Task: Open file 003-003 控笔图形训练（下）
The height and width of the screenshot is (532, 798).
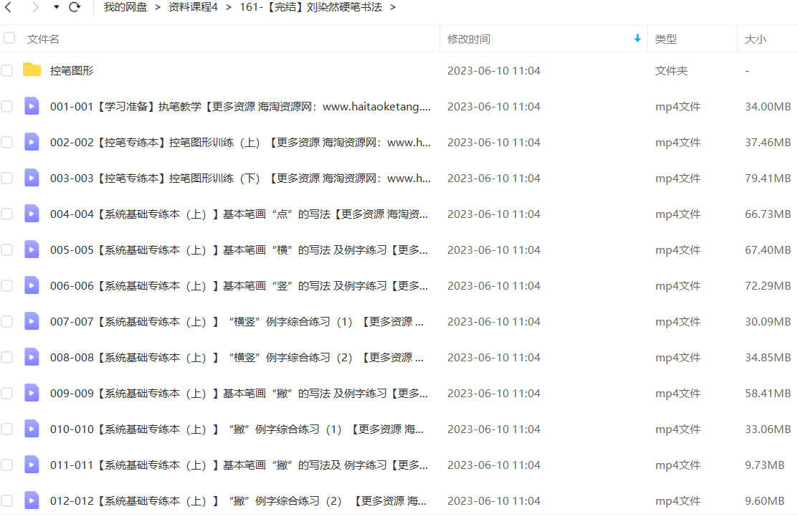Action: point(240,179)
